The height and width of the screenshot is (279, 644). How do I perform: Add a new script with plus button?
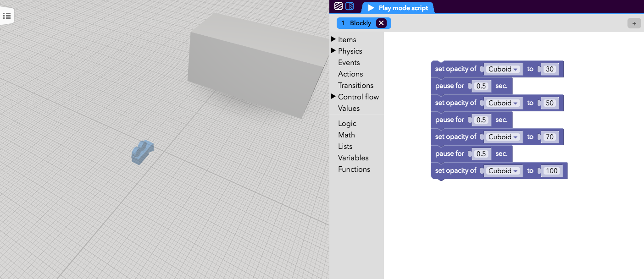[634, 23]
